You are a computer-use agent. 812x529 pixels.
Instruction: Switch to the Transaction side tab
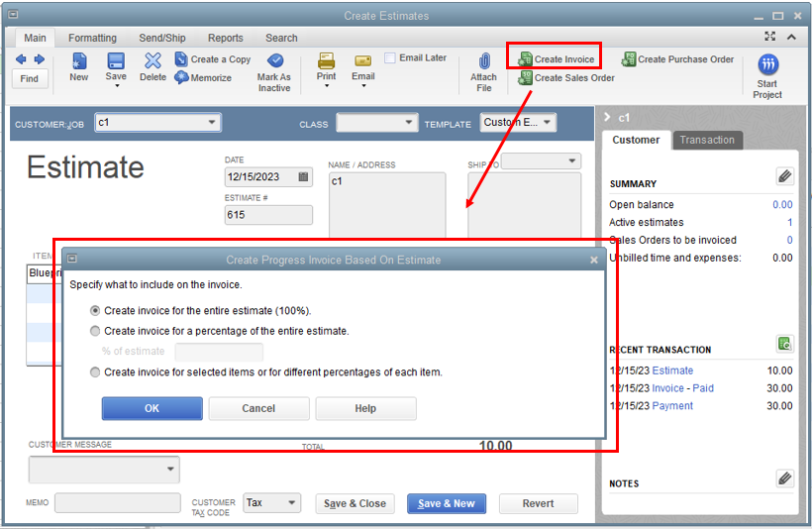point(707,140)
